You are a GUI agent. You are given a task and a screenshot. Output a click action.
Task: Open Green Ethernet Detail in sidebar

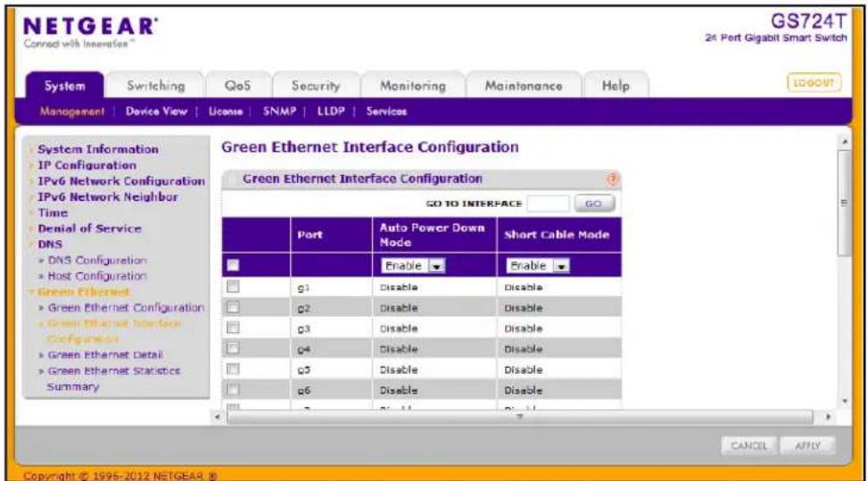tap(105, 355)
